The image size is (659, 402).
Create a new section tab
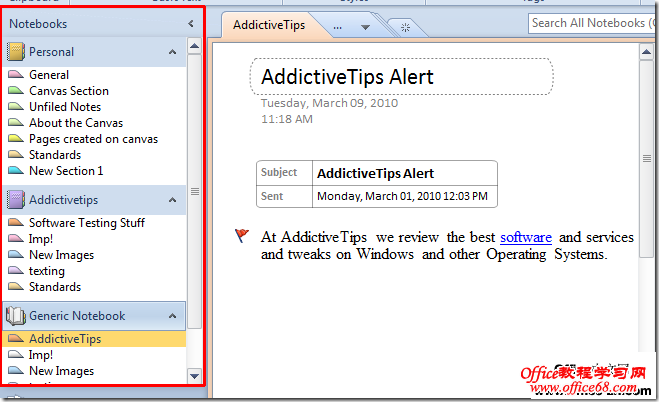coord(405,28)
